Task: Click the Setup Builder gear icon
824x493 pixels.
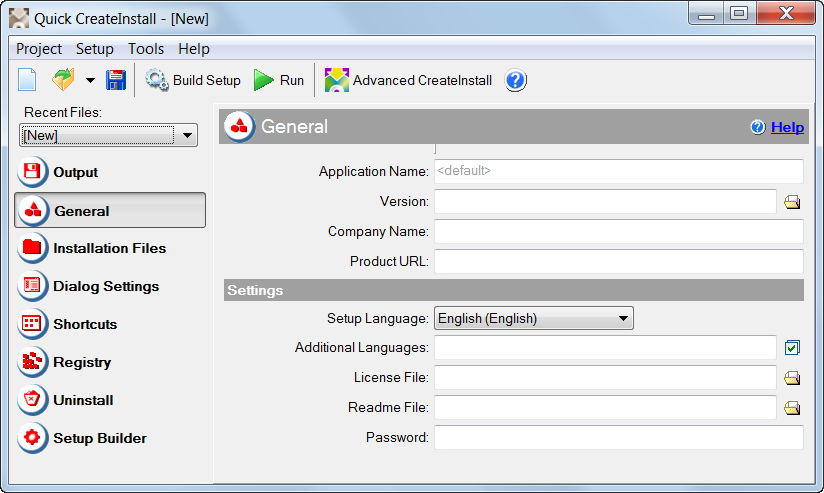Action: pos(32,437)
